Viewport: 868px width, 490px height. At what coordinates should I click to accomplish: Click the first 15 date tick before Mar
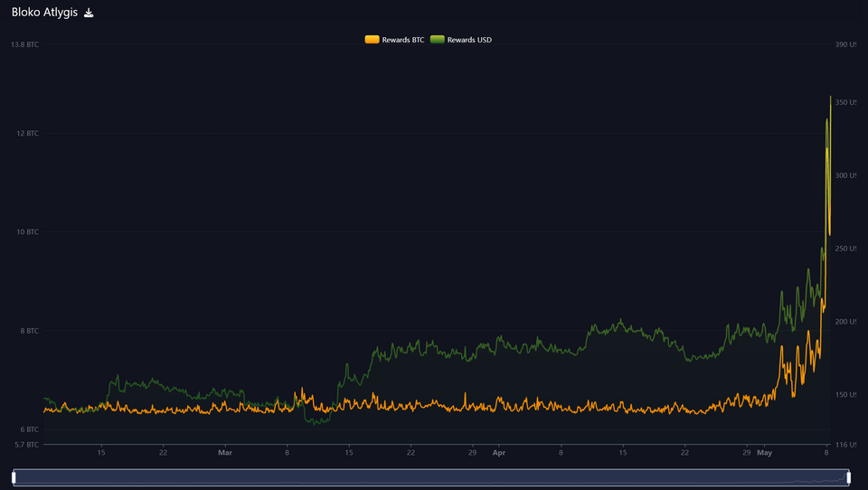point(101,452)
